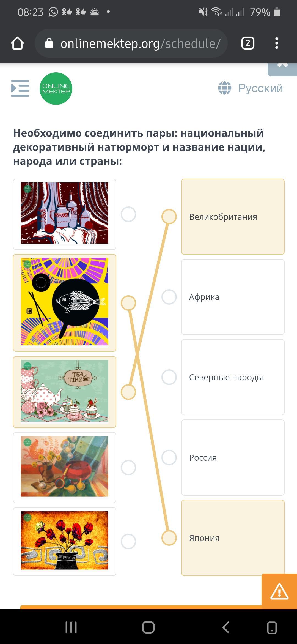The height and width of the screenshot is (644, 297).
Task: Open the sidebar menu icon
Action: 20,88
